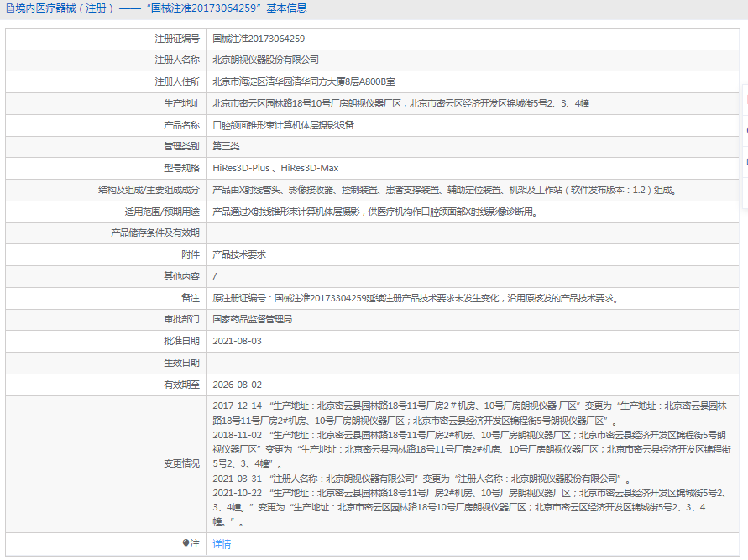Screen dimensions: 748x560
Task: Click the 结构及组成/主要组成成分 label
Action: click(x=149, y=190)
